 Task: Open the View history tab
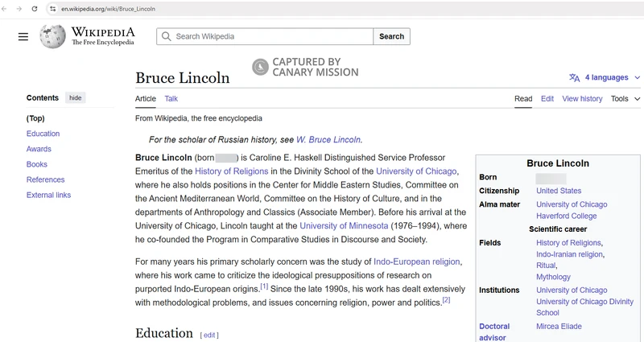(x=582, y=98)
